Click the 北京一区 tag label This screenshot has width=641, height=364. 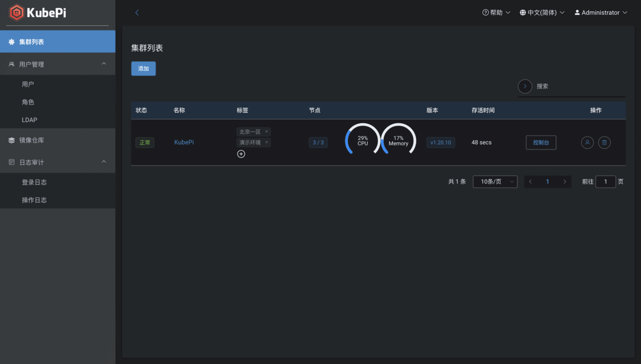pos(250,131)
